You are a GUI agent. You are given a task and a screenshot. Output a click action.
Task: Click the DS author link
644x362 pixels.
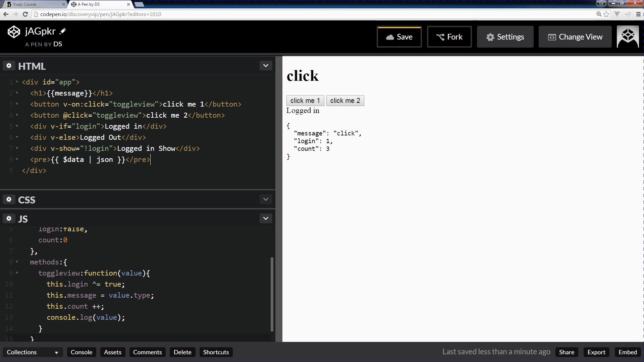click(58, 44)
